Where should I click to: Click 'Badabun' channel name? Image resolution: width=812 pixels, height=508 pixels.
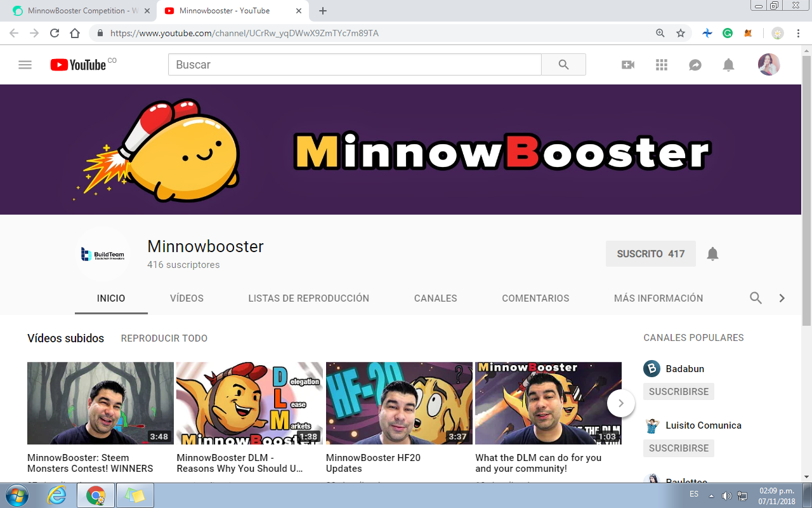[x=684, y=369]
